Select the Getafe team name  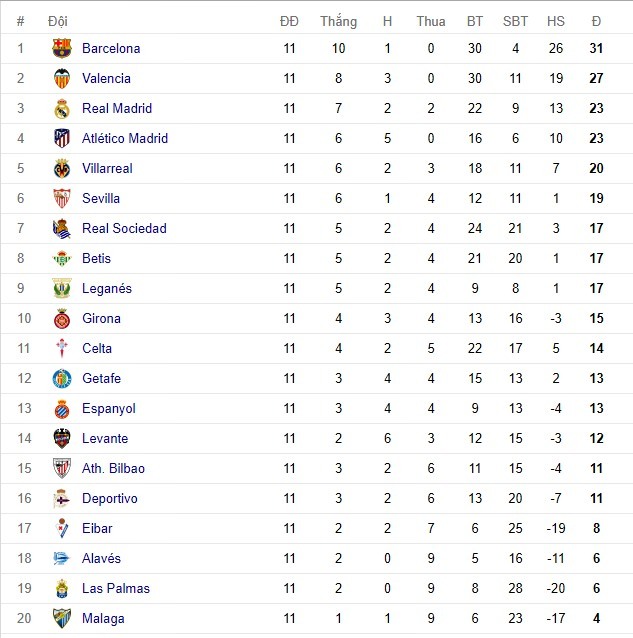[101, 378]
